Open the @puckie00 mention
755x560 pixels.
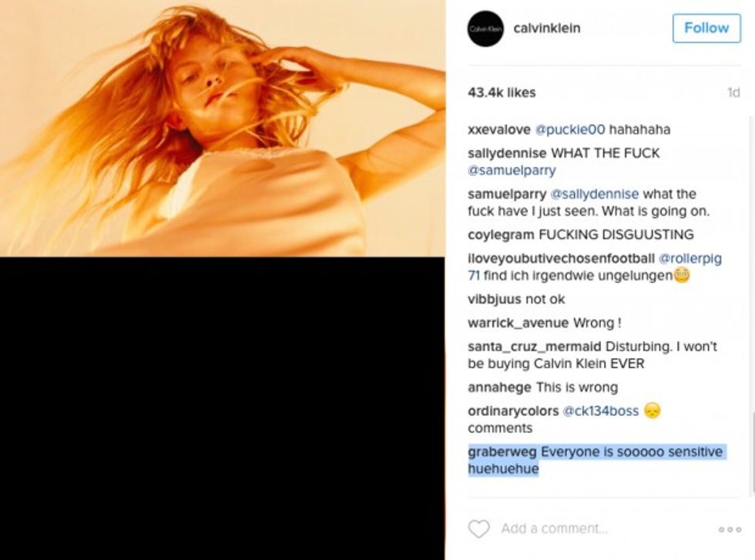pos(570,129)
